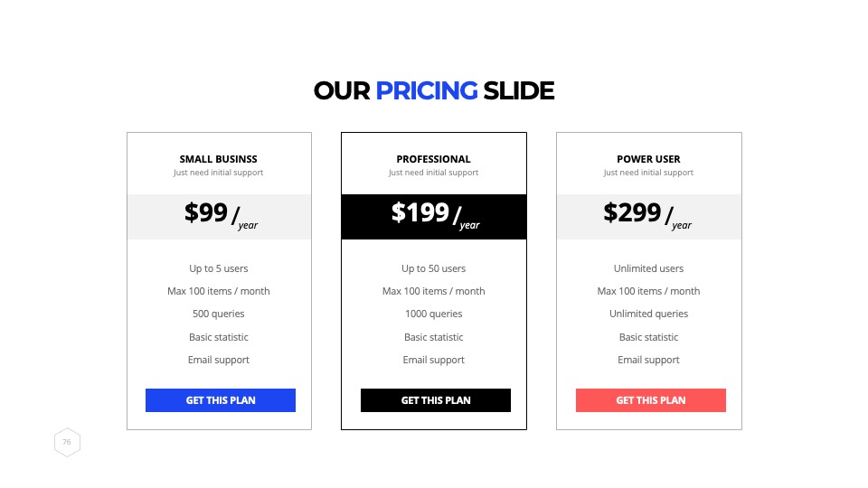Click the PROFESSIONAL plan heading
This screenshot has width=868, height=488.
coord(433,159)
